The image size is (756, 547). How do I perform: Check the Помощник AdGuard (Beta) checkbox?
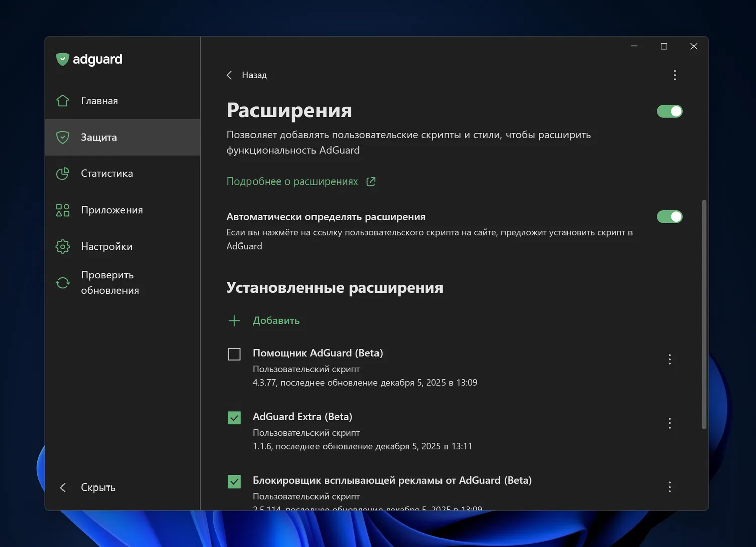pos(234,354)
